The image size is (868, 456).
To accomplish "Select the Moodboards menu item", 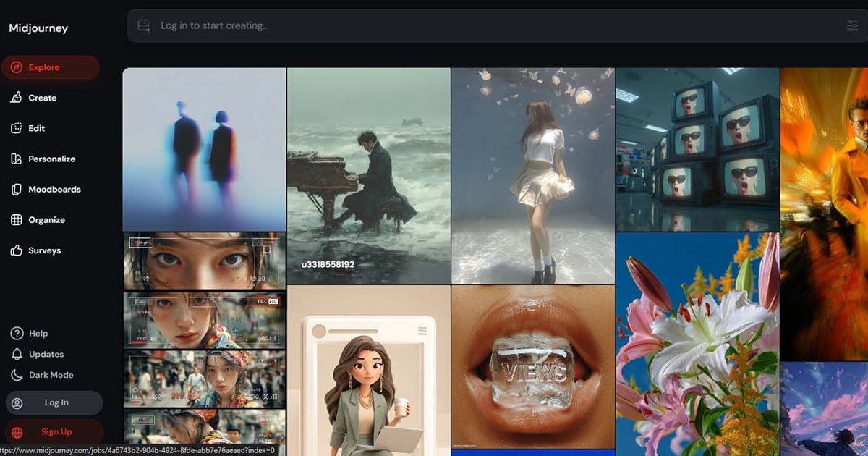I will pyautogui.click(x=54, y=189).
